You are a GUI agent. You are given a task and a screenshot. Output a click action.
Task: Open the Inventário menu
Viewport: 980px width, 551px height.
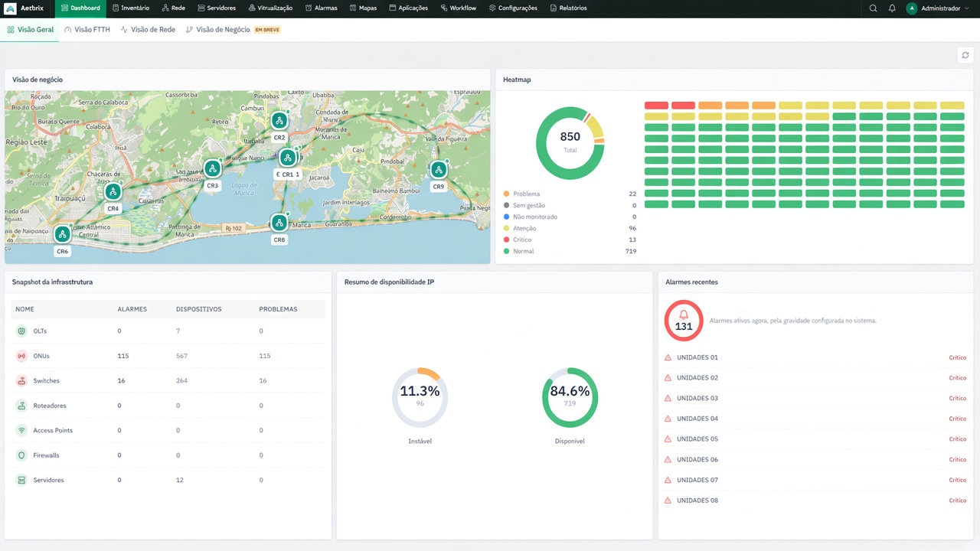pyautogui.click(x=131, y=8)
